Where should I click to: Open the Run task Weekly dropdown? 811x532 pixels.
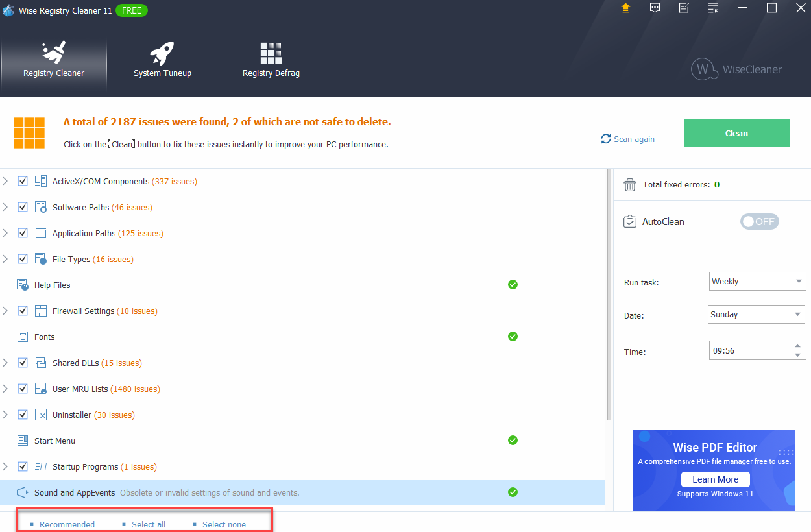click(x=758, y=282)
